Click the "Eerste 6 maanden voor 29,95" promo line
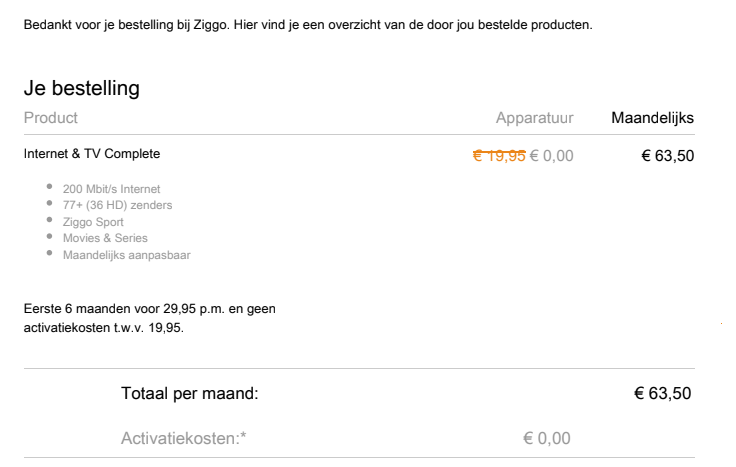 click(149, 309)
